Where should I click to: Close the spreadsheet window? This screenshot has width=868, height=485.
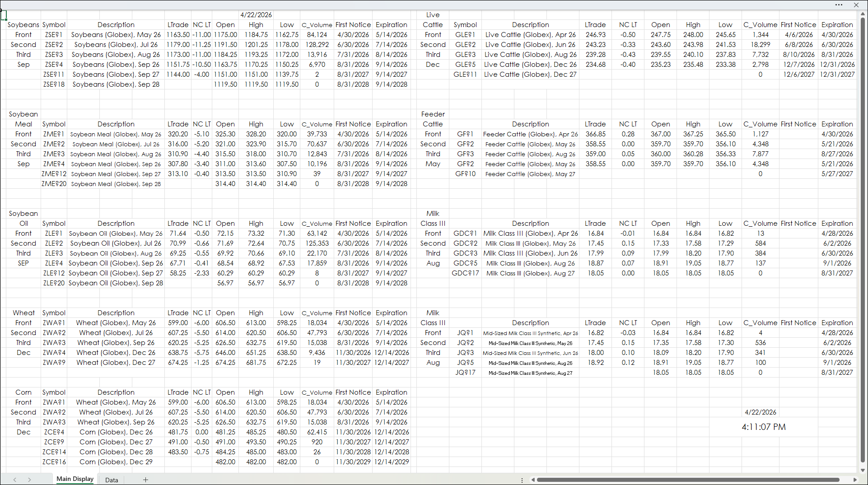point(856,5)
